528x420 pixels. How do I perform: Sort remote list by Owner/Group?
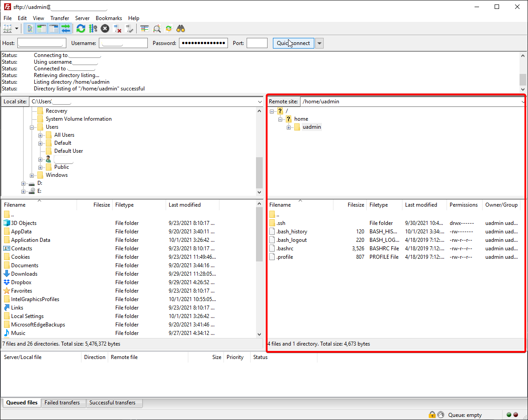tap(501, 205)
